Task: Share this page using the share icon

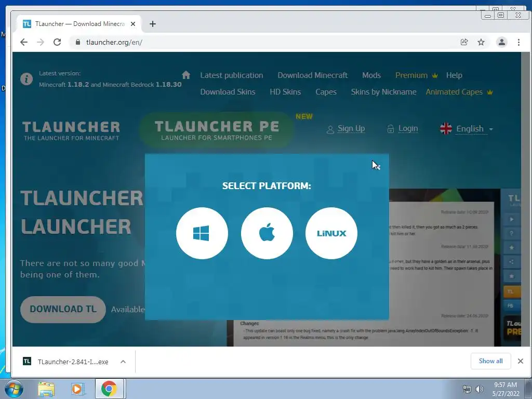Action: click(x=464, y=42)
